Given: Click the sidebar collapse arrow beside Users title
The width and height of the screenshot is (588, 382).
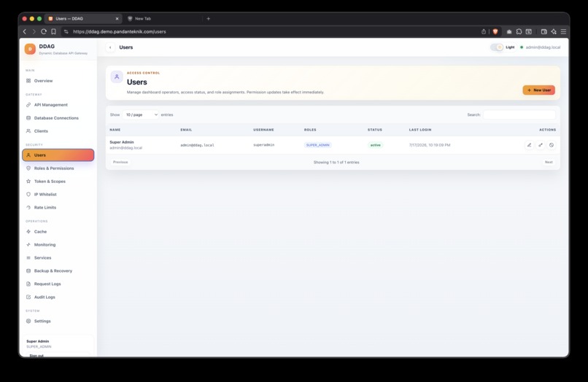Looking at the screenshot, I should point(110,47).
